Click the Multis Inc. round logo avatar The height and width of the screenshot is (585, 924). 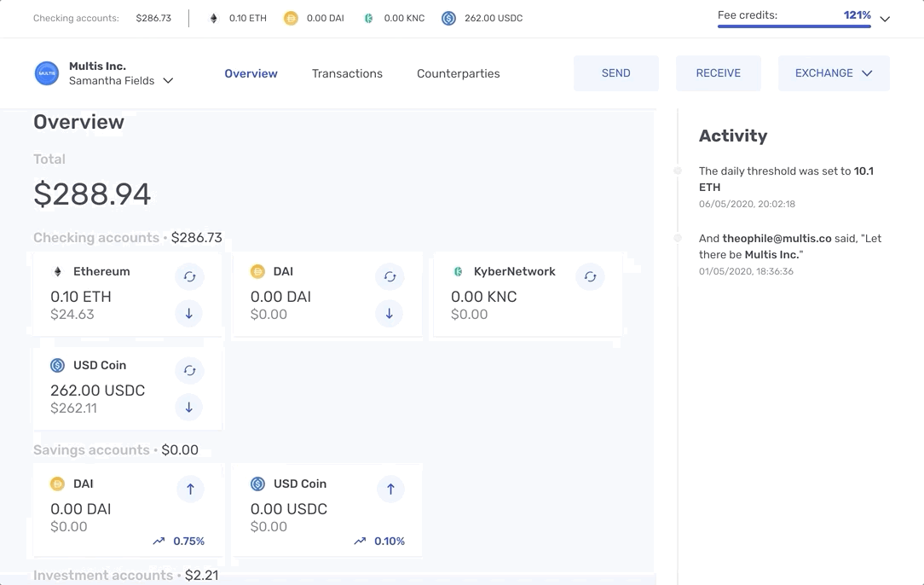[x=47, y=73]
